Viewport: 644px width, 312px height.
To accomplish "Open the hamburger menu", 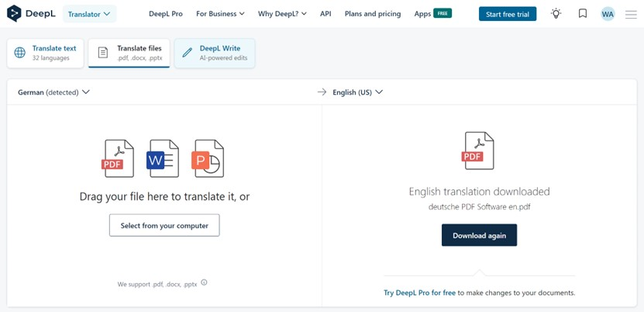I will tap(631, 15).
